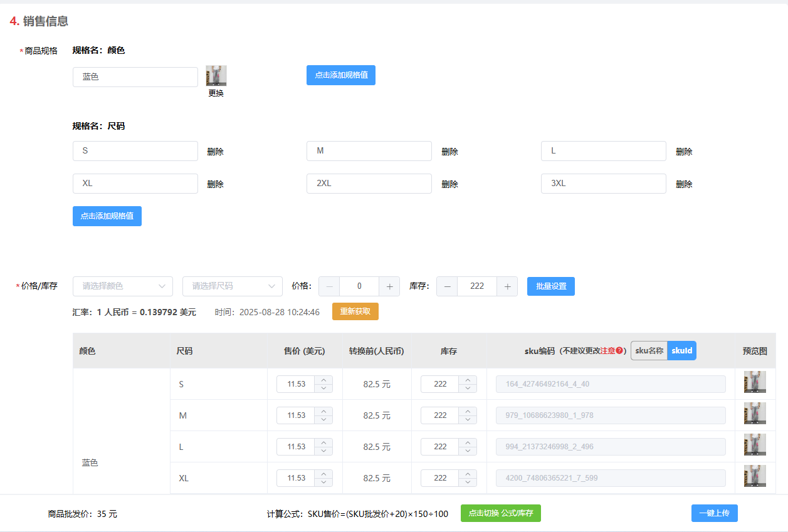Decrease the batch price with minus button
788x532 pixels.
pos(329,286)
